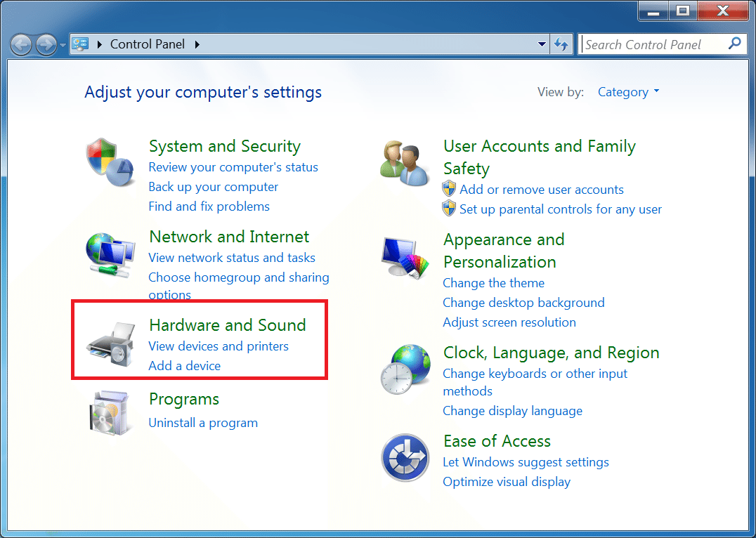Open Uninstall a program

(x=203, y=423)
